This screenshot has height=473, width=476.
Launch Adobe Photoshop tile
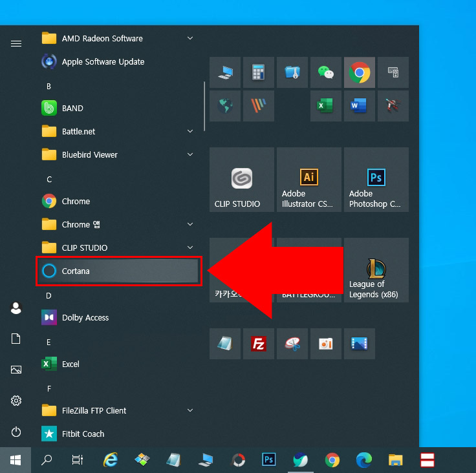coord(376,180)
